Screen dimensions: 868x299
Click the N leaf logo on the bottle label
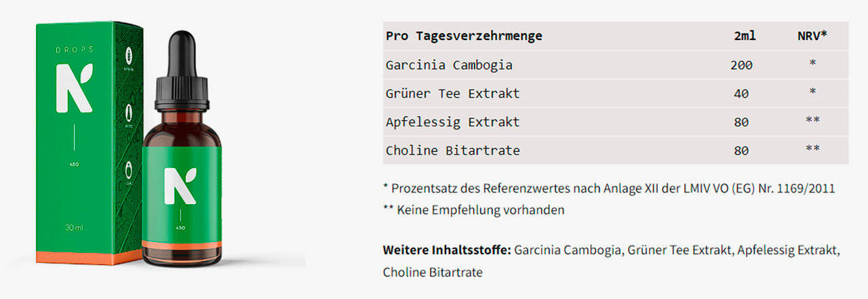(180, 185)
